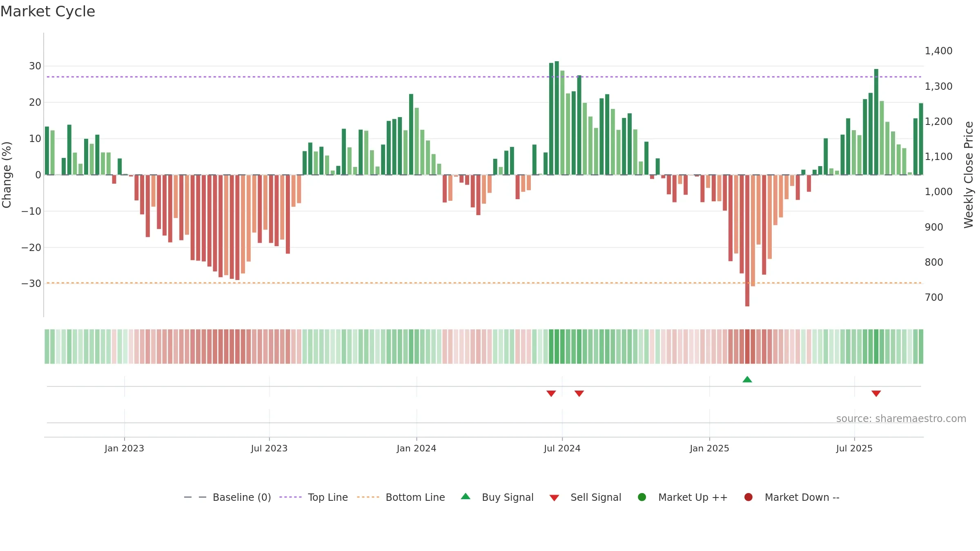Click the 1,200 price axis label
The image size is (980, 551).
click(x=938, y=122)
